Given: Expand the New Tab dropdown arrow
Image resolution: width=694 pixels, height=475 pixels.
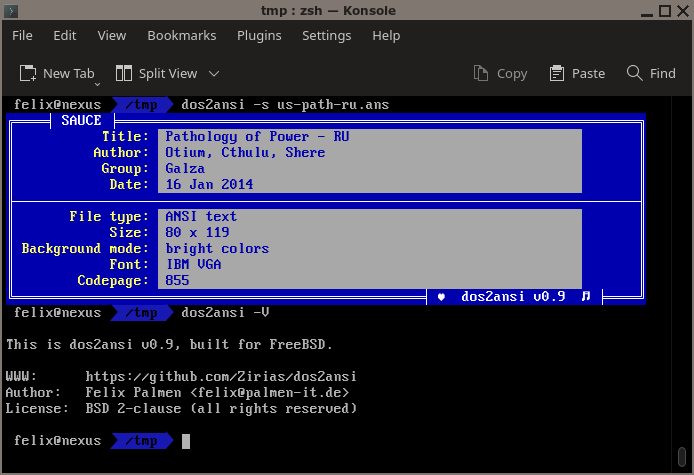Looking at the screenshot, I should point(97,84).
